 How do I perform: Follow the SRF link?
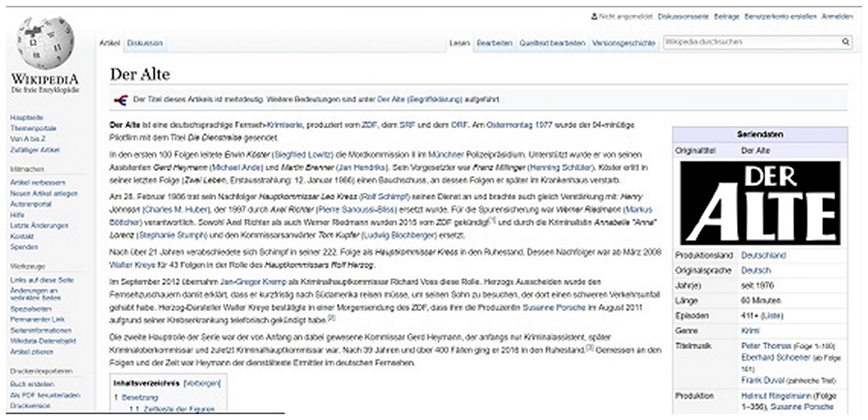pyautogui.click(x=407, y=125)
